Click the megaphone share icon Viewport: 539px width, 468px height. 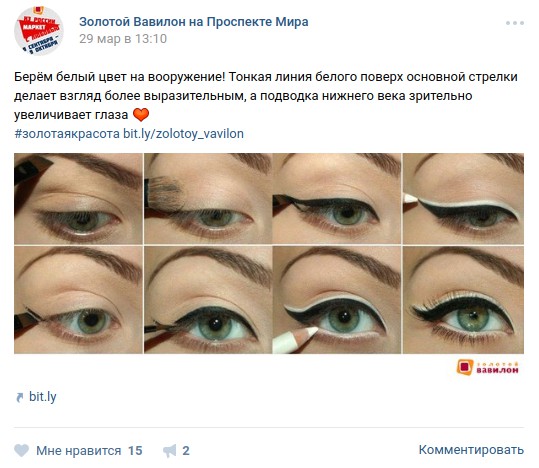(169, 451)
